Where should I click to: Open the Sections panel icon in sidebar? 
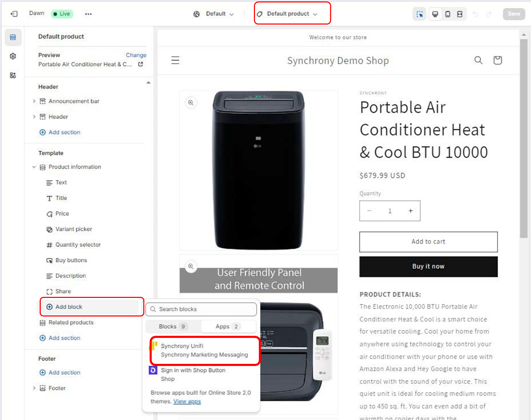13,37
